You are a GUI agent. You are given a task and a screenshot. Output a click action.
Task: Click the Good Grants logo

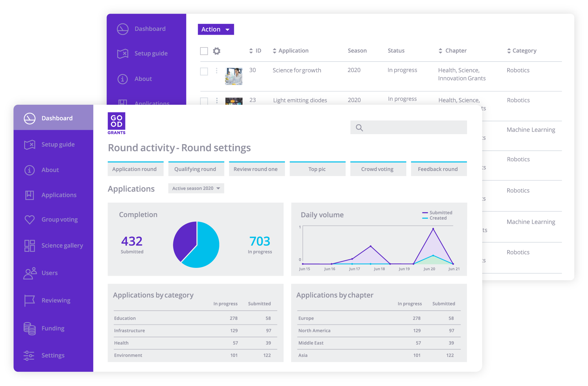click(x=116, y=123)
